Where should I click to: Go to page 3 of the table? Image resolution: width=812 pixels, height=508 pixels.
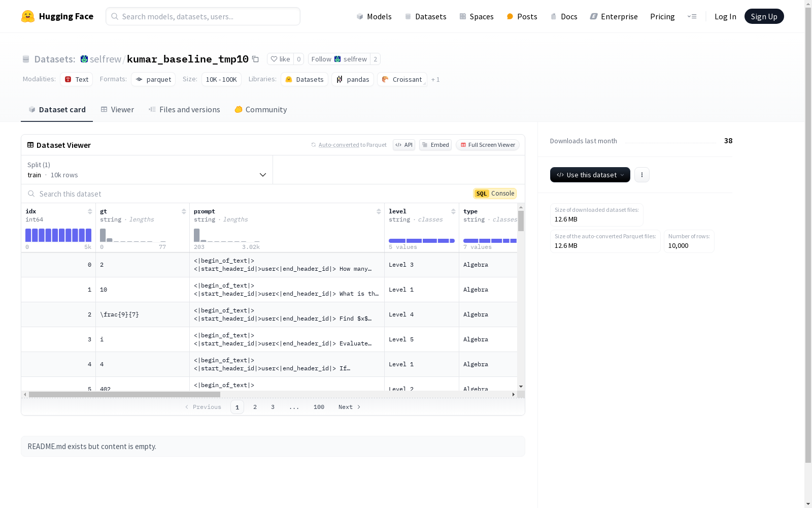(x=273, y=407)
